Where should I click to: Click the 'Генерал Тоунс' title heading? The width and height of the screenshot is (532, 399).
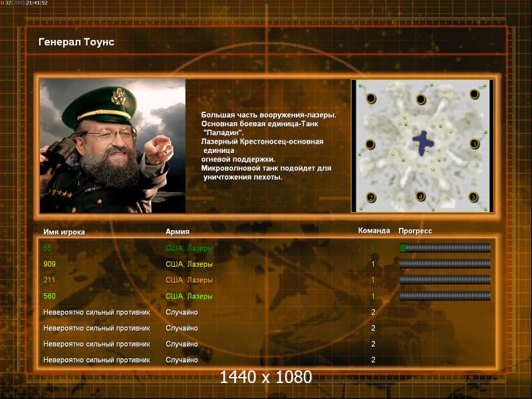click(76, 42)
